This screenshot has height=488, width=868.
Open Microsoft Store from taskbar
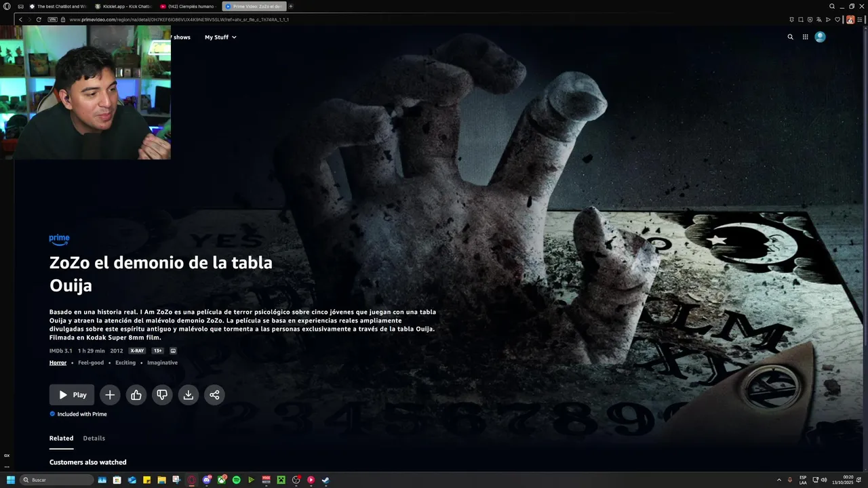click(117, 480)
